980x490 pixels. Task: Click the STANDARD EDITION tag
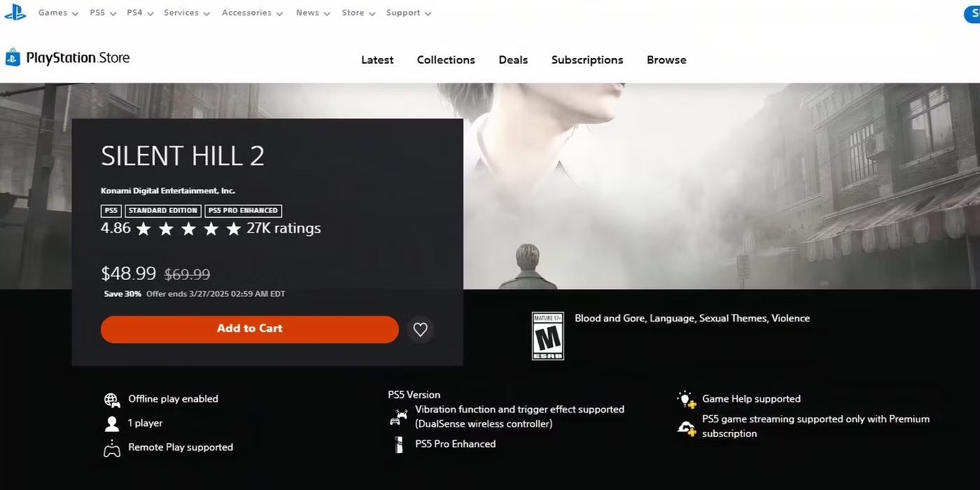pos(163,211)
